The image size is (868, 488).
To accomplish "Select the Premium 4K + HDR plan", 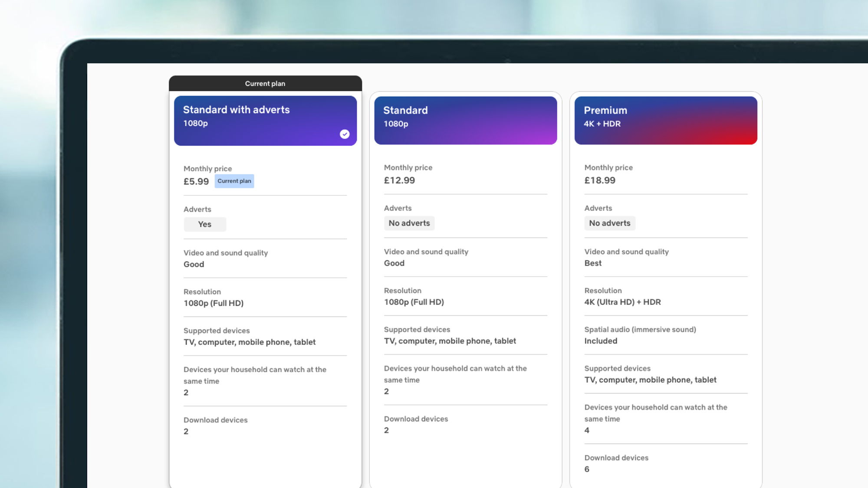I will tap(666, 120).
